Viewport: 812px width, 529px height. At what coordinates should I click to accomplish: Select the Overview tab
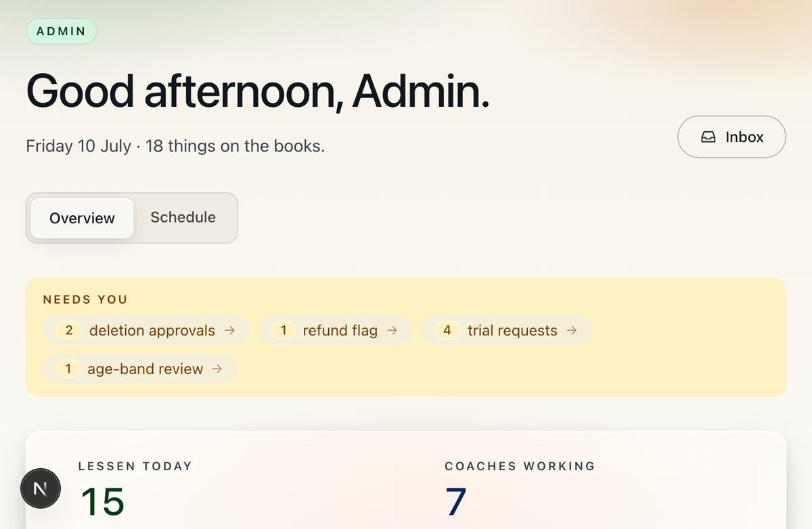click(x=83, y=218)
